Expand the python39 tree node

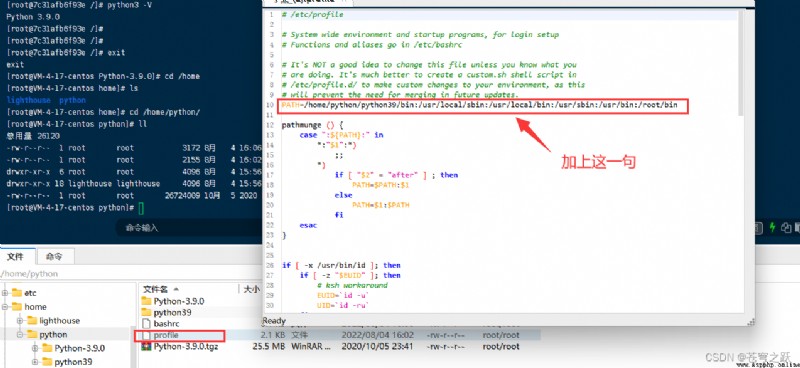pyautogui.click(x=35, y=362)
